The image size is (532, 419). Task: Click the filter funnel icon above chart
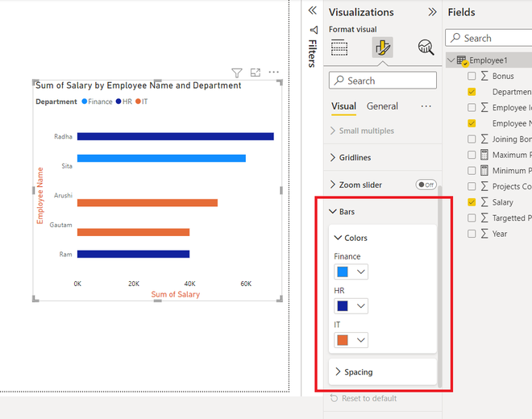(x=237, y=73)
